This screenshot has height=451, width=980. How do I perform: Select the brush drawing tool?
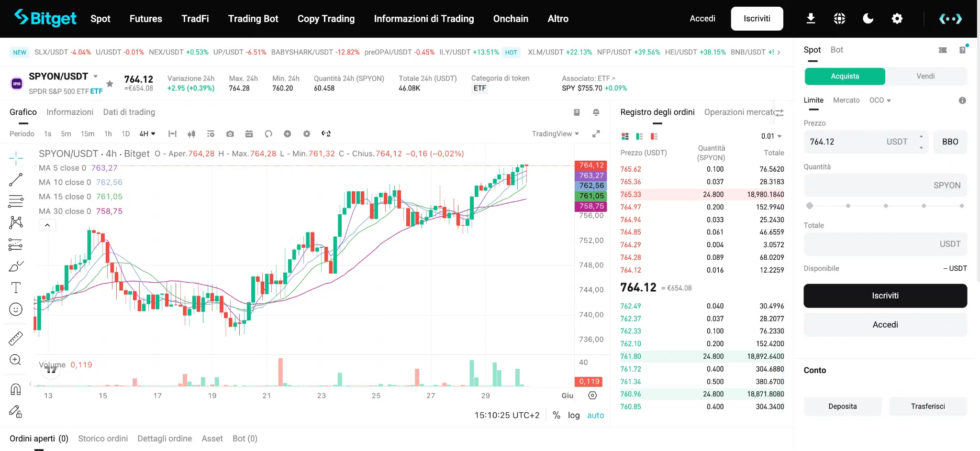16,266
